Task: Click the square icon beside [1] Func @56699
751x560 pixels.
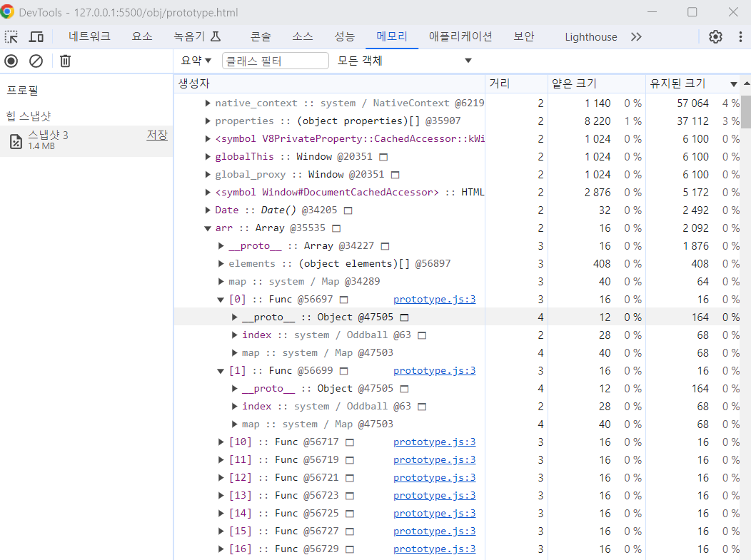Action: point(344,371)
